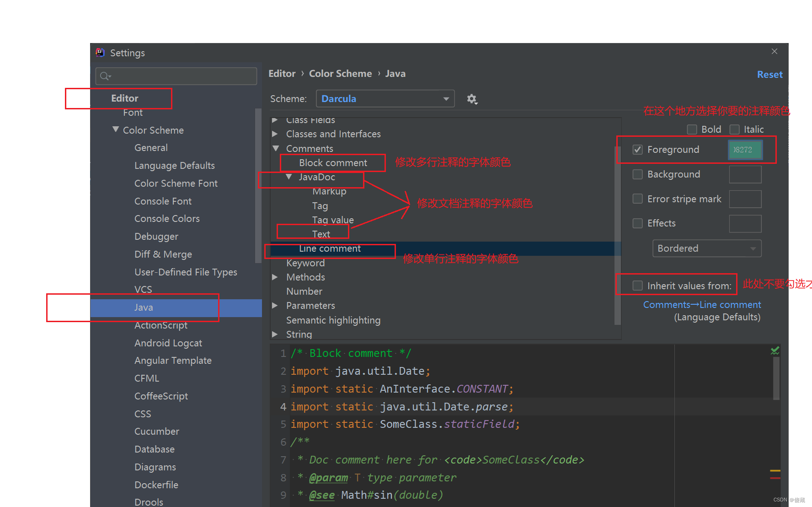Enable the Background checkbox

pos(637,174)
